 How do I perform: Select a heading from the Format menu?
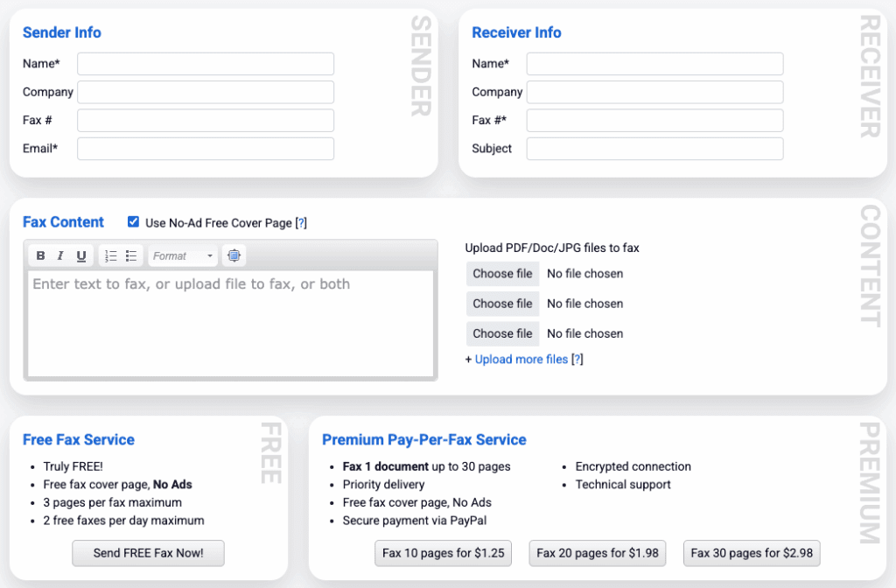(x=182, y=255)
